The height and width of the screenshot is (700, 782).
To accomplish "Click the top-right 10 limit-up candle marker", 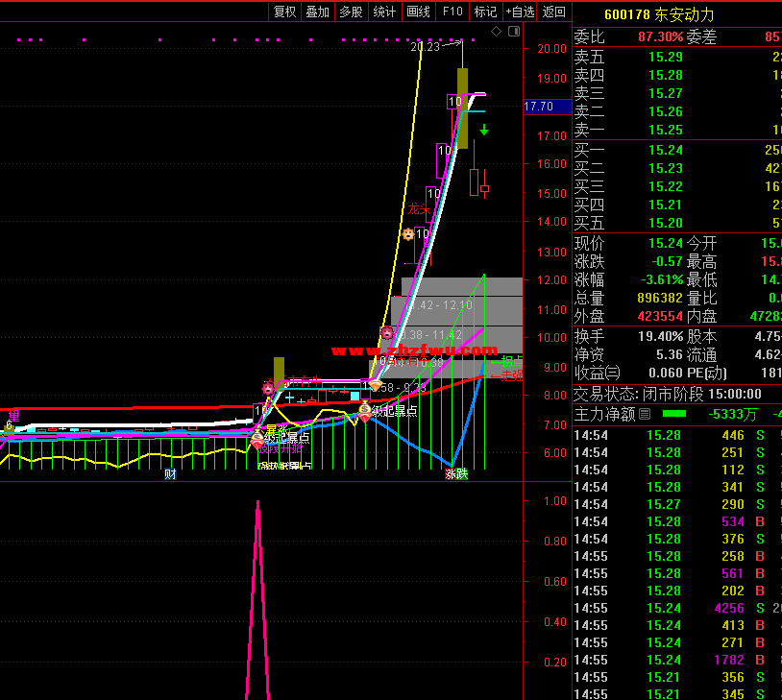I will (454, 102).
